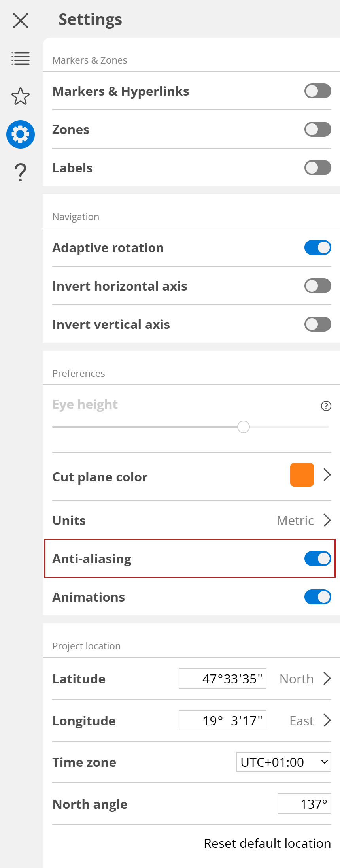Select the favorites star icon
The width and height of the screenshot is (340, 868).
coord(20,96)
